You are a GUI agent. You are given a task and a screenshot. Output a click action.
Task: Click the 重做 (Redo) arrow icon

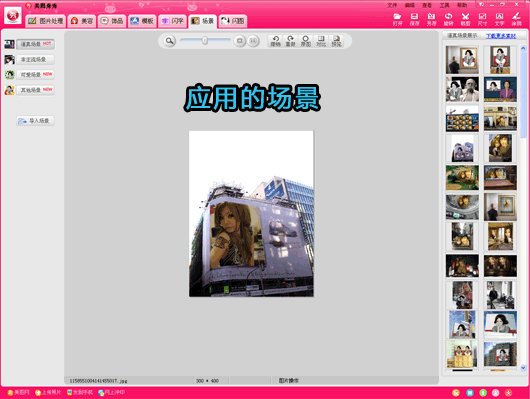[290, 41]
